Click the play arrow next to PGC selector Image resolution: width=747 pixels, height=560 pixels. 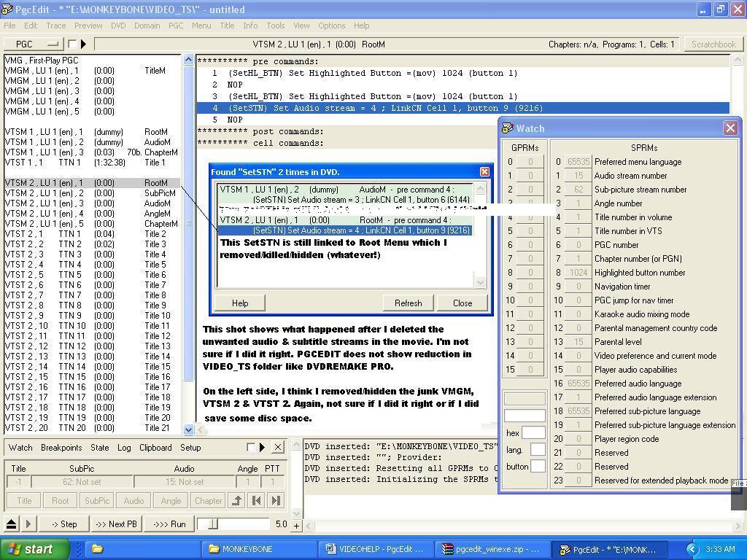pos(83,44)
